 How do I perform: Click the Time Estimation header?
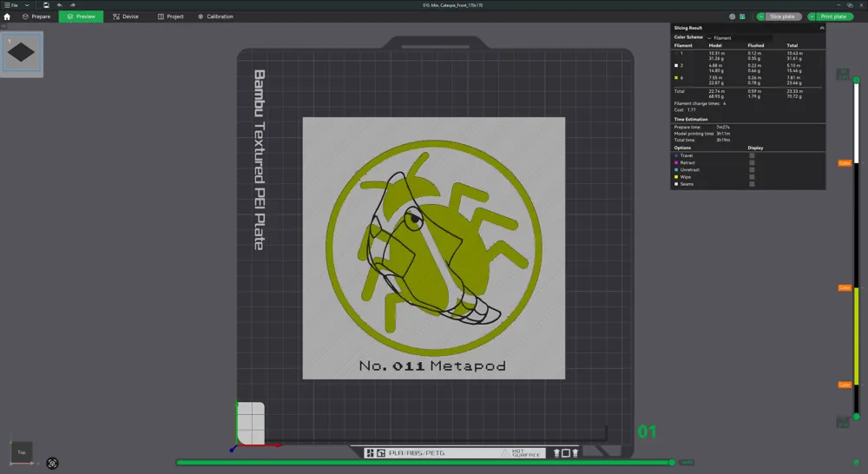click(691, 119)
